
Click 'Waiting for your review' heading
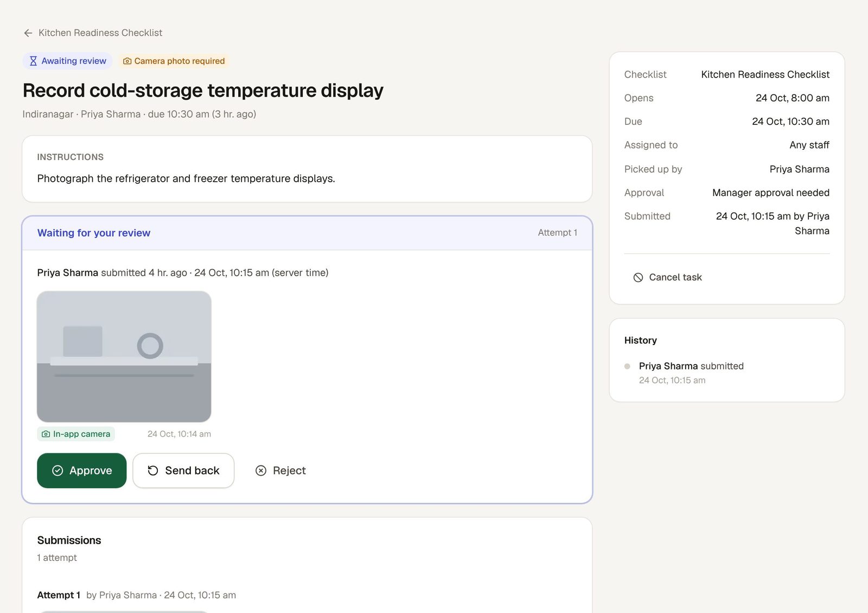pyautogui.click(x=94, y=233)
